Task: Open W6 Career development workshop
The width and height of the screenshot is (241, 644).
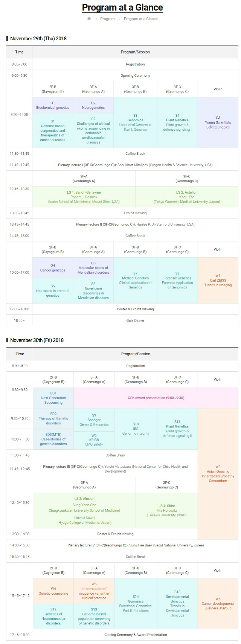Action: [x=218, y=603]
